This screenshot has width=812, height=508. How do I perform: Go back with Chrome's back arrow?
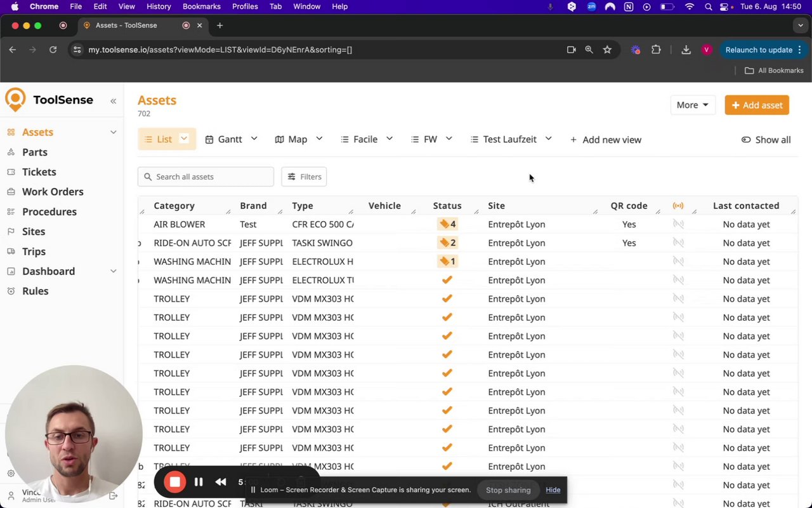coord(13,50)
